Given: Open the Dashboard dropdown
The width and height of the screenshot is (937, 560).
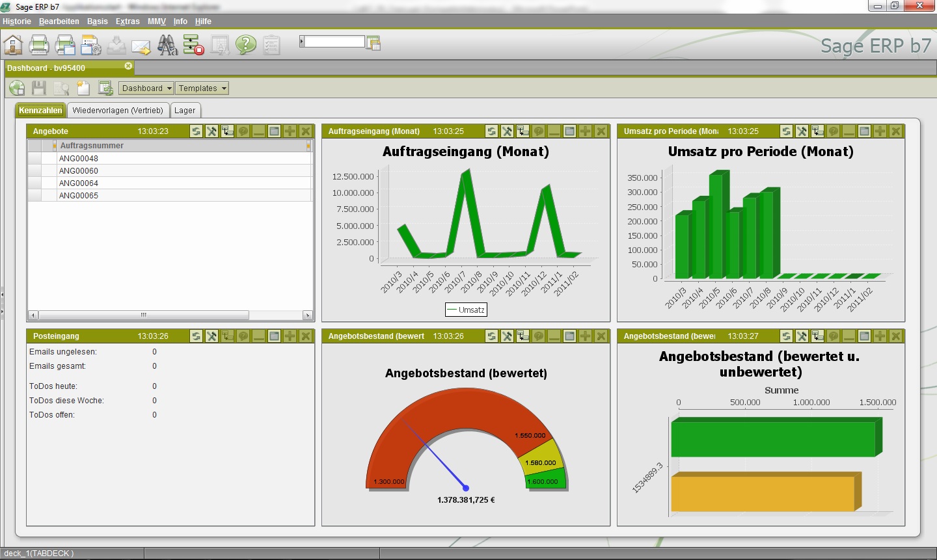Looking at the screenshot, I should [x=146, y=88].
